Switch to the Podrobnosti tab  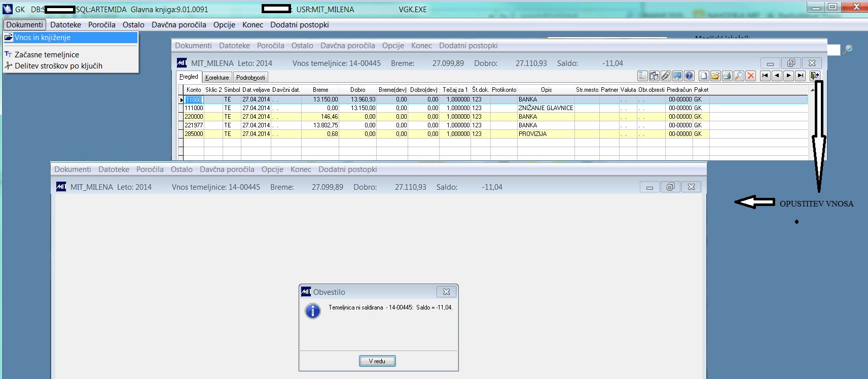(x=250, y=77)
